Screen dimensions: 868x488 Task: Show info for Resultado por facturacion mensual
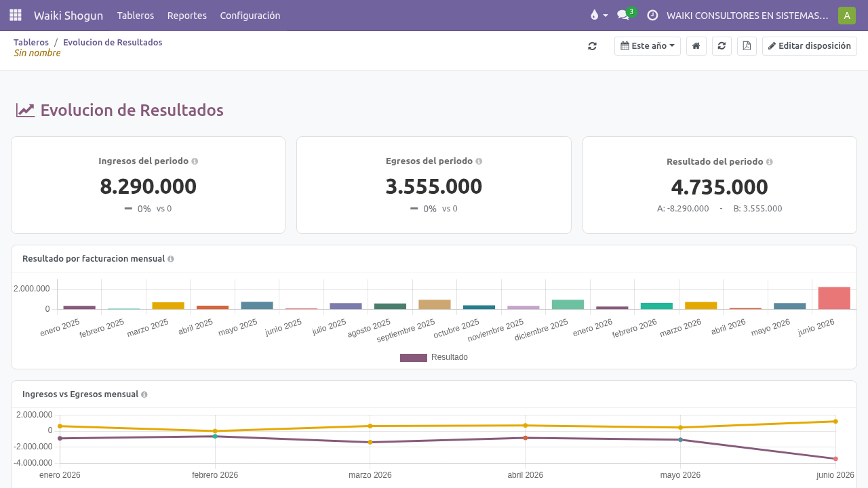171,259
